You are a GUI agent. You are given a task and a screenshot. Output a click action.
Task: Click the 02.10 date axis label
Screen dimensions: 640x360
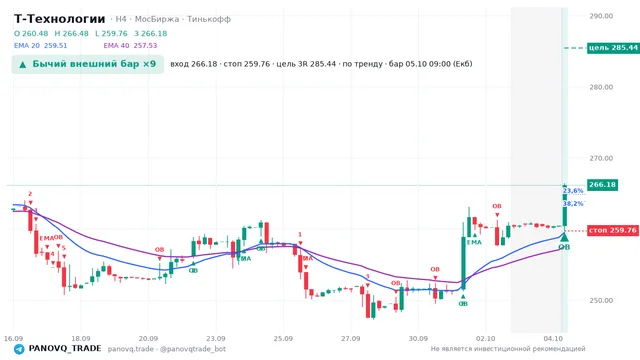(x=486, y=338)
